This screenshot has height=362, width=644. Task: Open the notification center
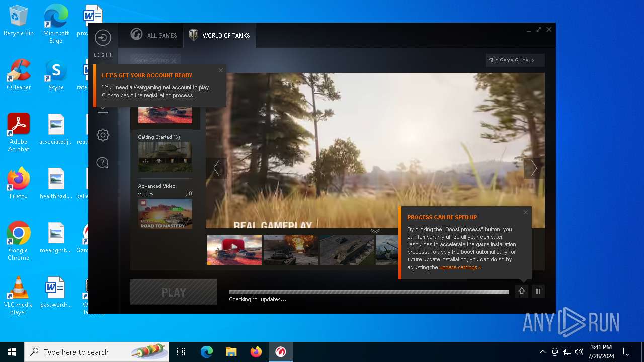(627, 352)
